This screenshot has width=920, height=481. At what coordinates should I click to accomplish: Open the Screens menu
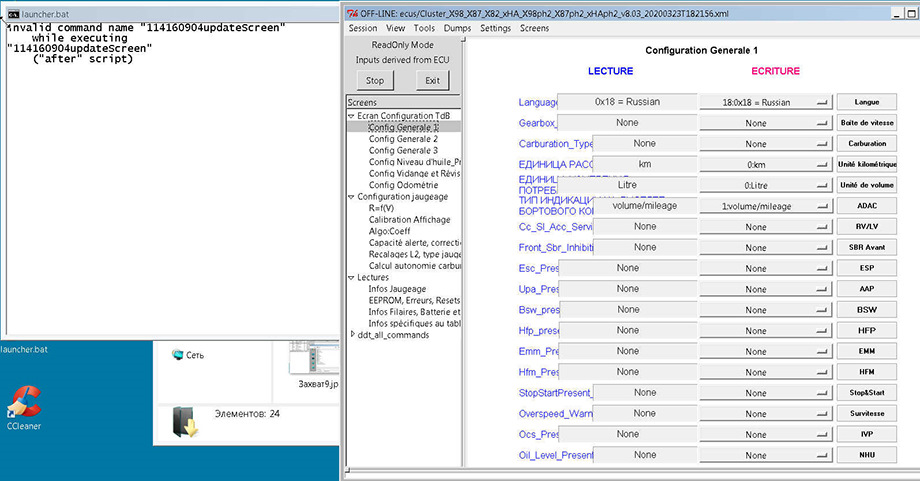(534, 28)
